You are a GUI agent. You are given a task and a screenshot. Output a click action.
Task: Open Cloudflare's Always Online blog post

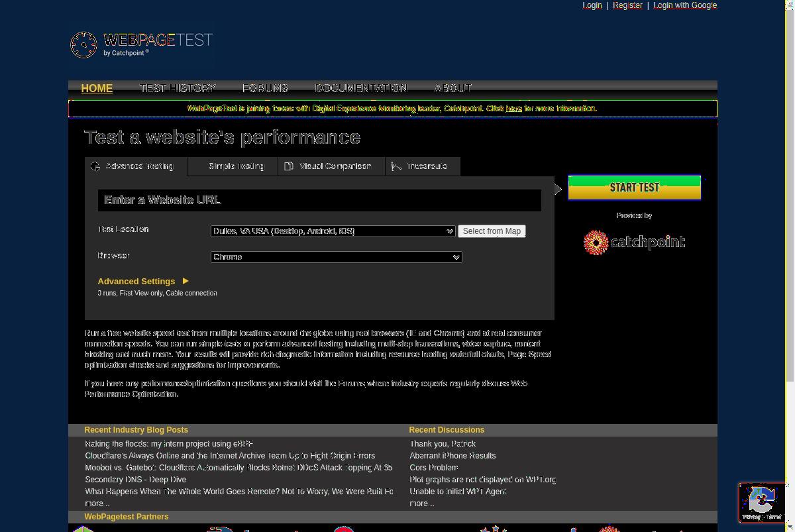click(230, 456)
